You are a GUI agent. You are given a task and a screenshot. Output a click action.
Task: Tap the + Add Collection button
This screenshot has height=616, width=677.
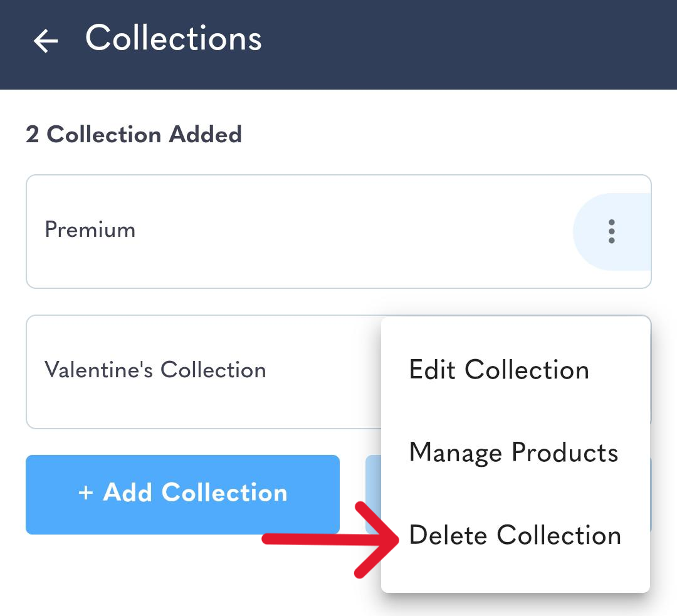(182, 494)
